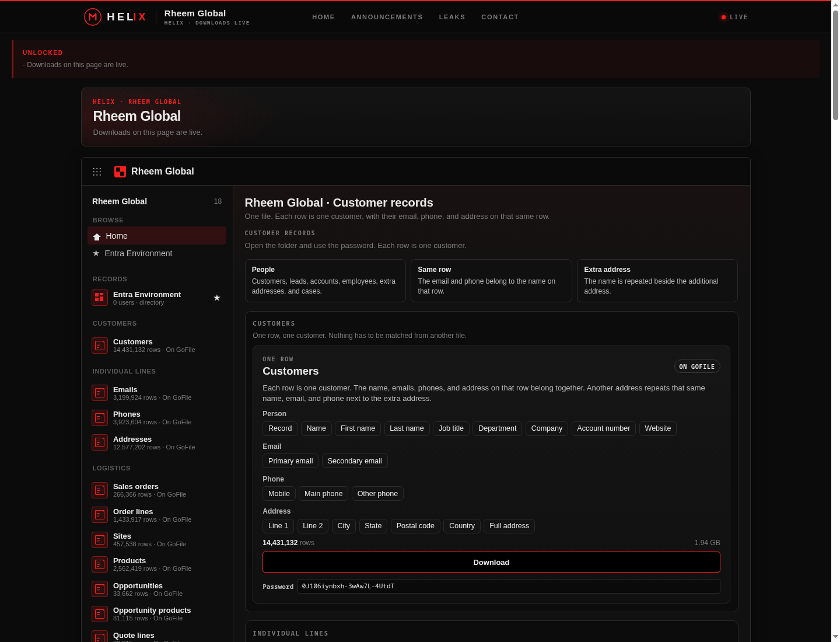Click the Sales orders file icon
This screenshot has height=642, width=840.
(100, 490)
